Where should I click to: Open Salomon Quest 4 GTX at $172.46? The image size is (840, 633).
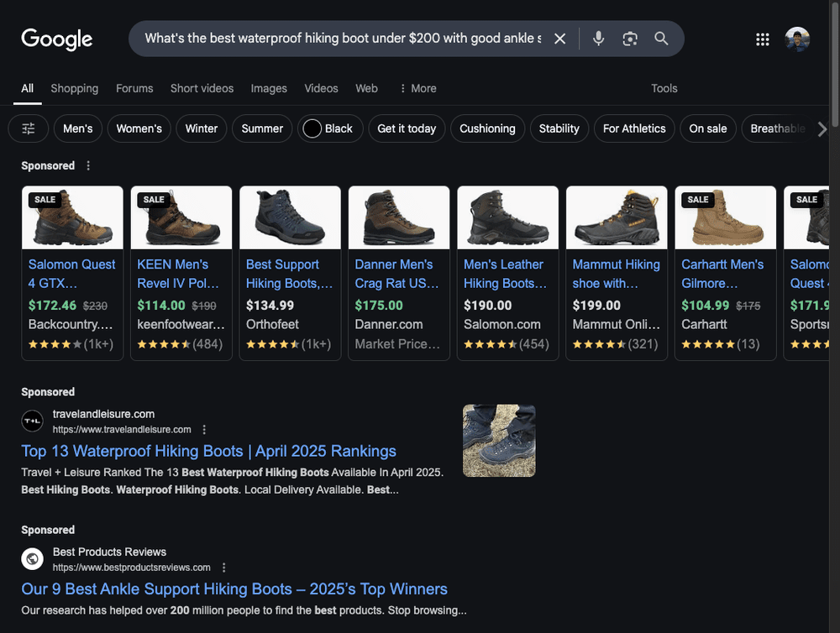click(72, 273)
